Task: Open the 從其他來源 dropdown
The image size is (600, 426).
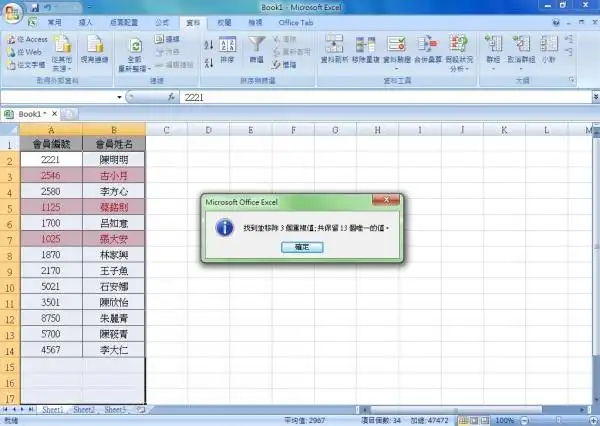Action: coord(62,54)
